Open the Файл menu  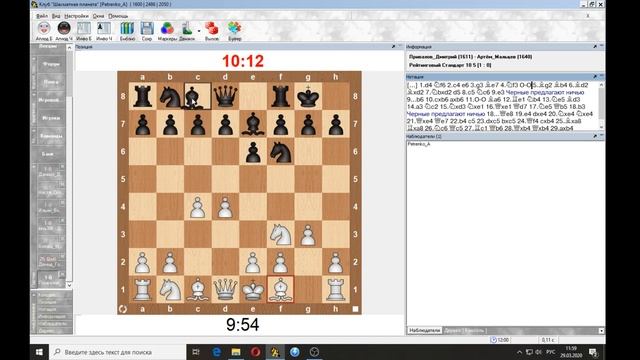tap(42, 16)
